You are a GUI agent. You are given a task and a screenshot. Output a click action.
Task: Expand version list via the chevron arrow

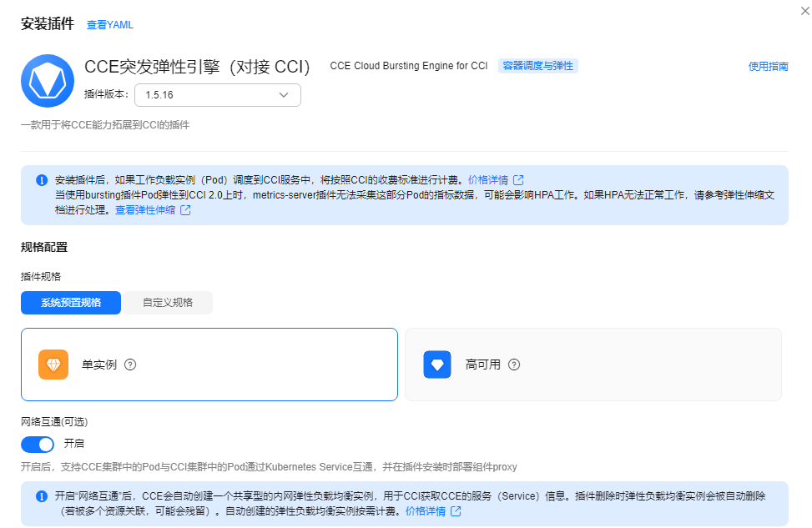pos(284,95)
